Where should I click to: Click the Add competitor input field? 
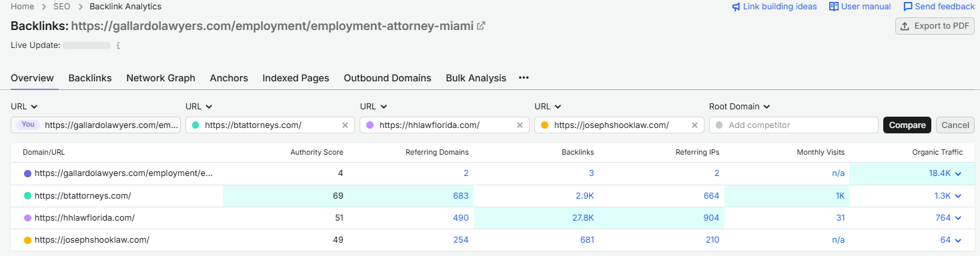pos(794,125)
